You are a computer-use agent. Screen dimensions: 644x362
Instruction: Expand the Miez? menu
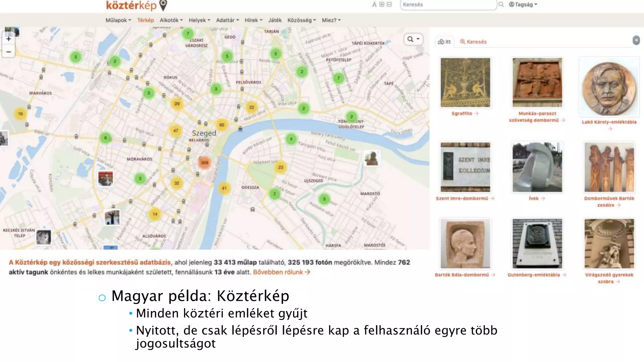pyautogui.click(x=331, y=20)
